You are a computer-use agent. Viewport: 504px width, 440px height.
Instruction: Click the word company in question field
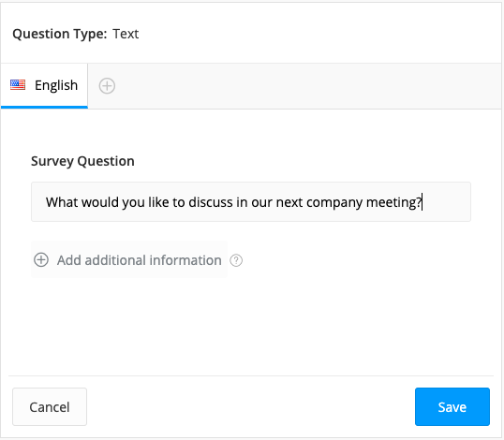click(334, 202)
